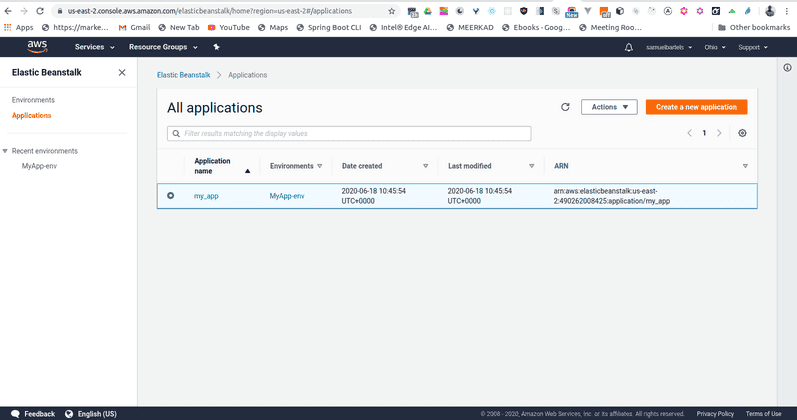Open MyApp-env under Recent environments
Screen dimensions: 797x420
[39, 166]
